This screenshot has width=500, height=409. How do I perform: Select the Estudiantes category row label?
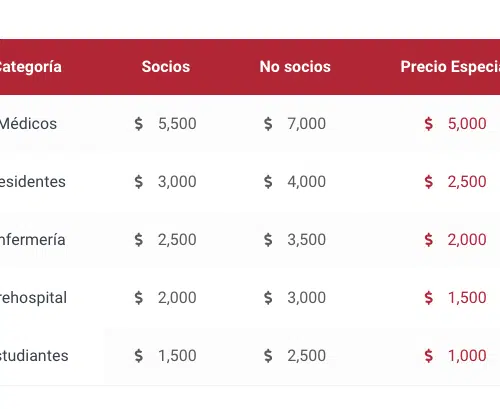(34, 356)
